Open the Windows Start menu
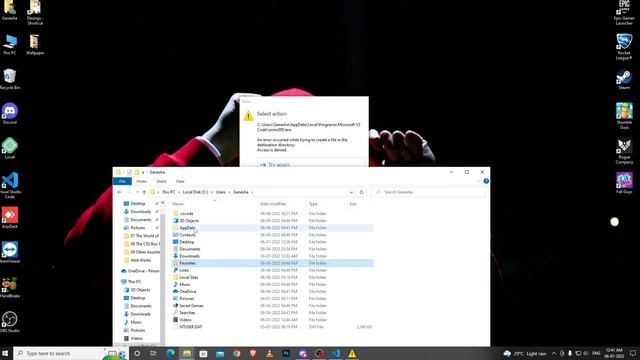 [x=5, y=353]
